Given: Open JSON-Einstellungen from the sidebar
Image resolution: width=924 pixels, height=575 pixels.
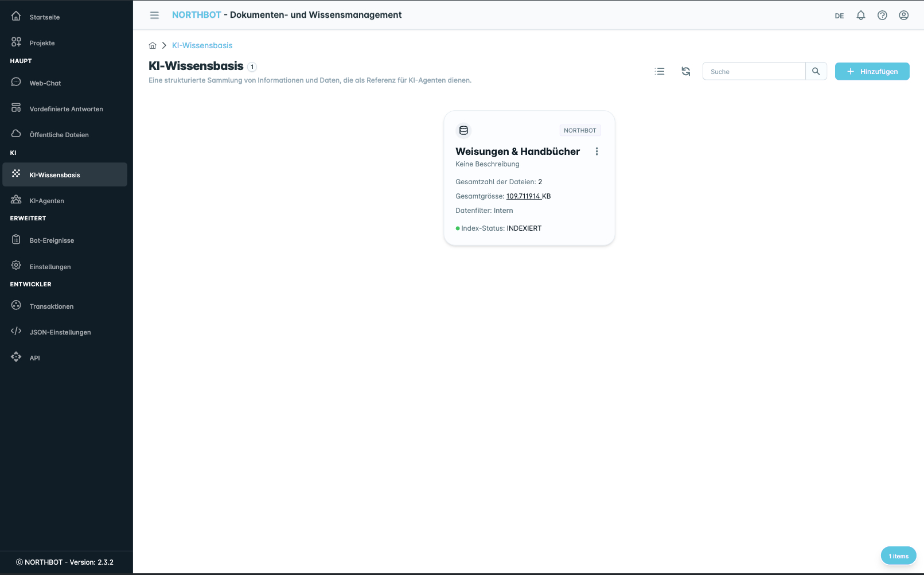Looking at the screenshot, I should click(x=60, y=332).
